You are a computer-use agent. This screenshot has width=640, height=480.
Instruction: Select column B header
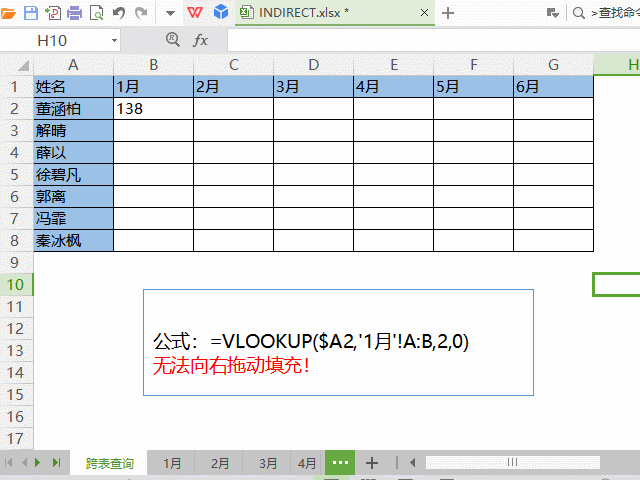pyautogui.click(x=153, y=64)
